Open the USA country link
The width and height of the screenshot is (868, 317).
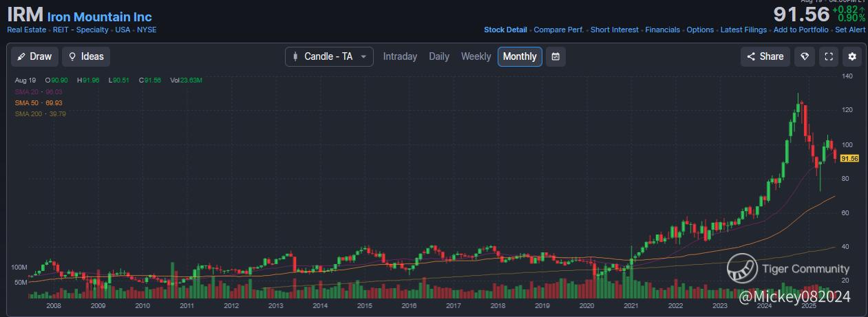tap(123, 30)
